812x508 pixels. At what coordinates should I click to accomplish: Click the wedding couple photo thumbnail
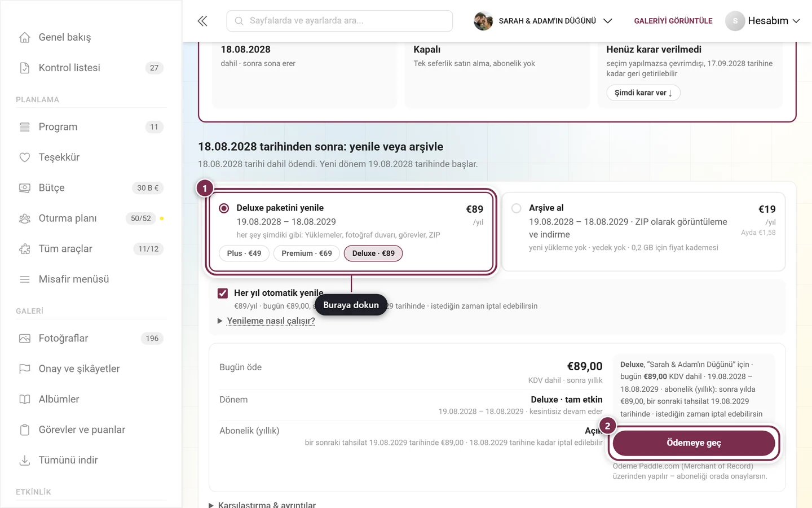pos(483,21)
